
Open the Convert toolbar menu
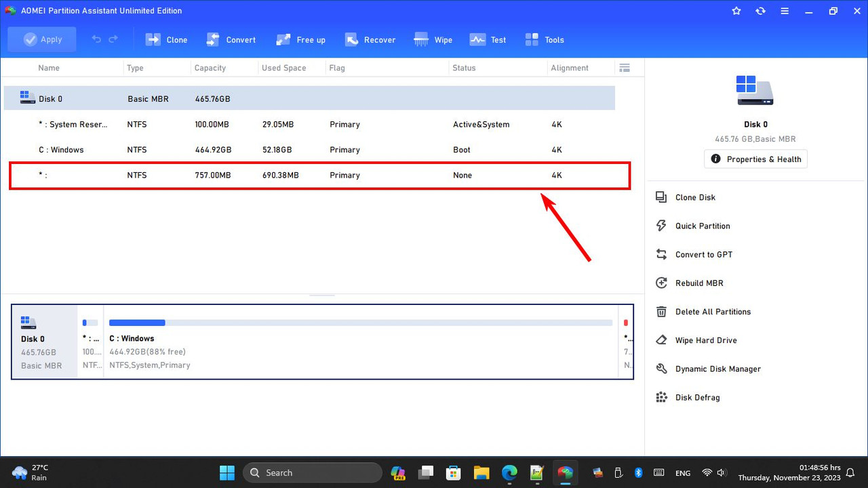coord(231,40)
